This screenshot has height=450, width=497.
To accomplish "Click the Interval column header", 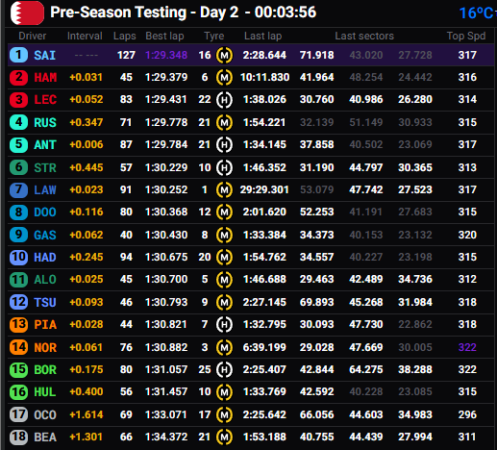I will (85, 36).
